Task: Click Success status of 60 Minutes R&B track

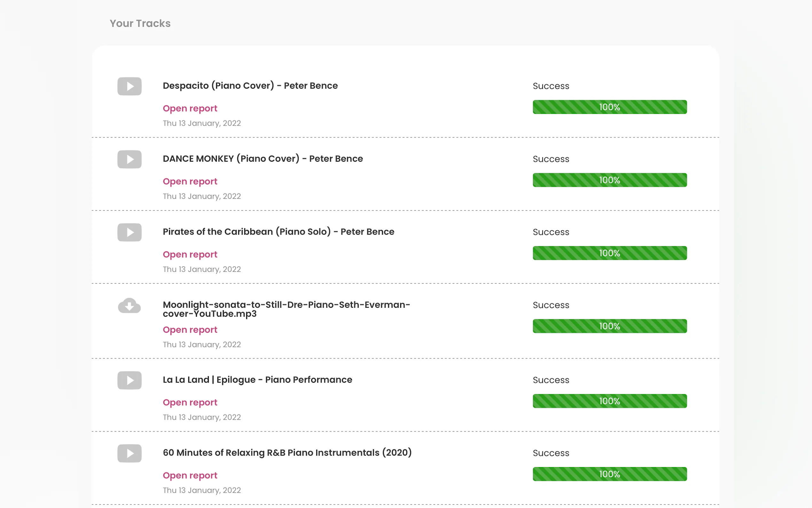Action: click(551, 453)
